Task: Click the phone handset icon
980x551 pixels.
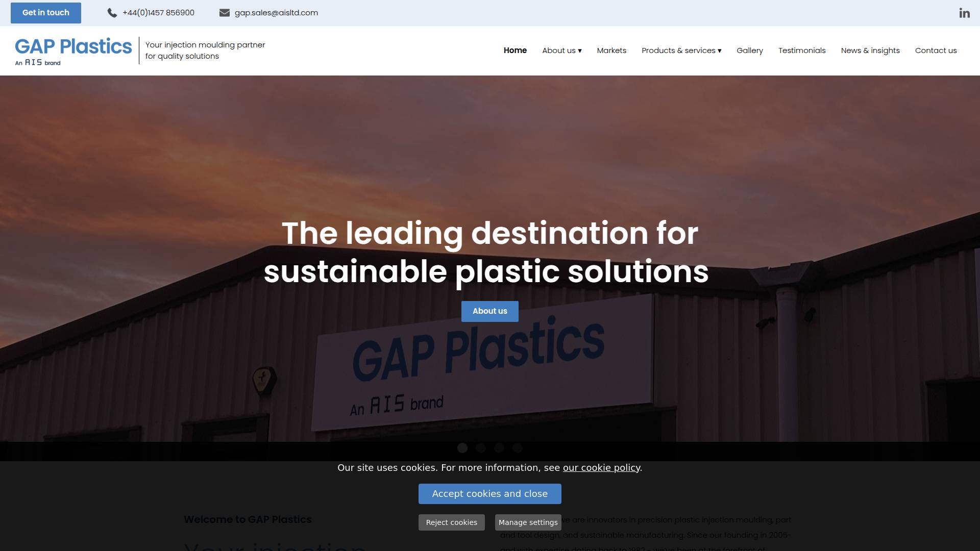Action: (x=112, y=13)
